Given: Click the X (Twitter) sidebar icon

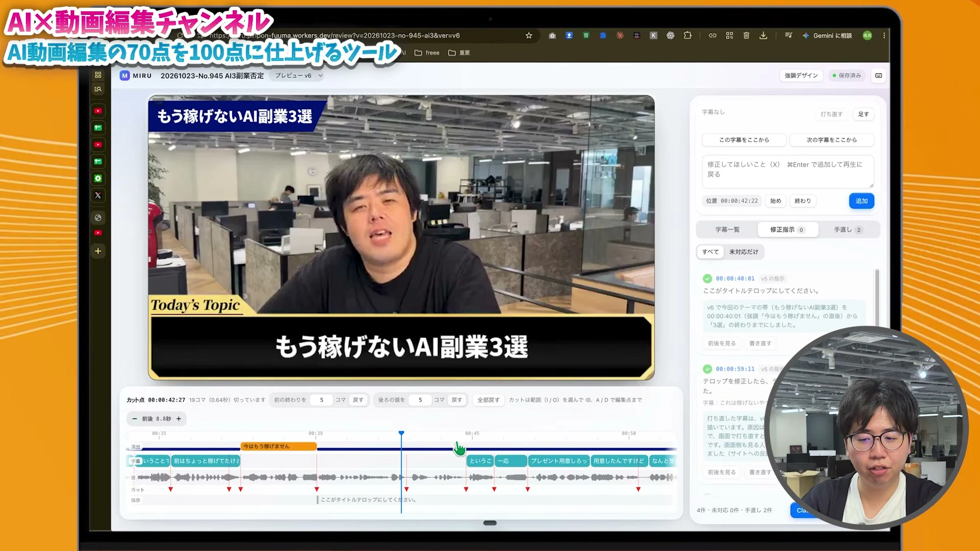Looking at the screenshot, I should pos(98,195).
